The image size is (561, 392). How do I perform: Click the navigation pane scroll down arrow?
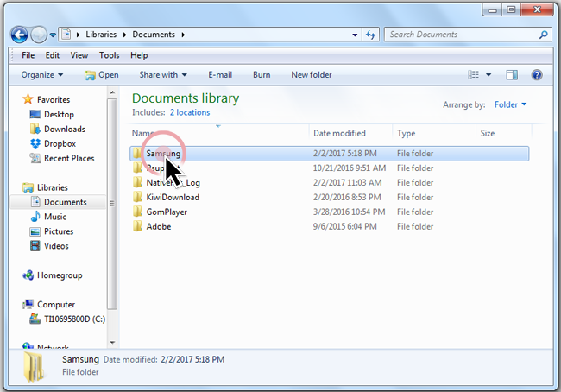[x=113, y=343]
